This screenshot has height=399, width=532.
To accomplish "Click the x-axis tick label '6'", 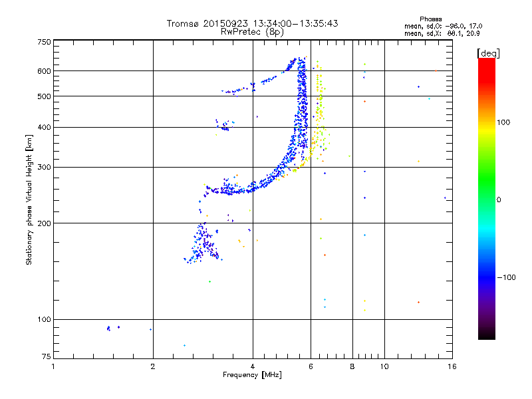I will (x=311, y=366).
